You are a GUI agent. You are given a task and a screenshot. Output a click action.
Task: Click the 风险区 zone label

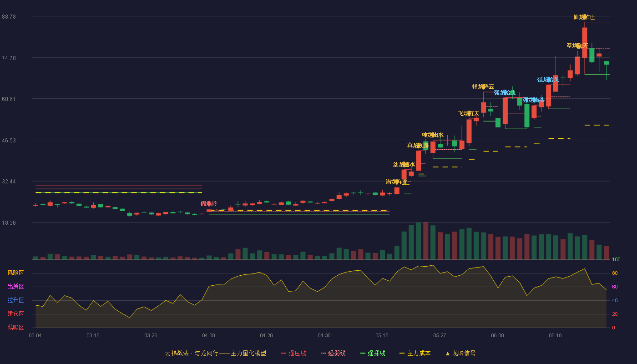click(x=16, y=273)
